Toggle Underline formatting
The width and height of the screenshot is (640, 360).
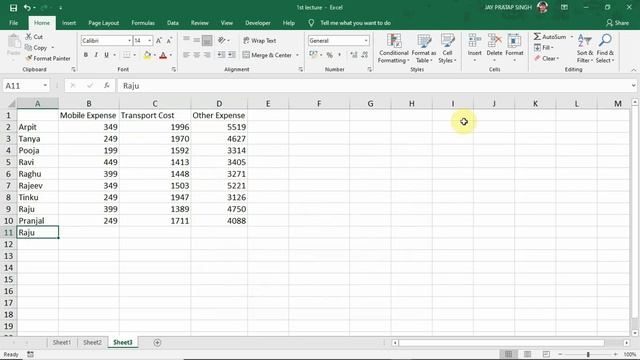(106, 55)
